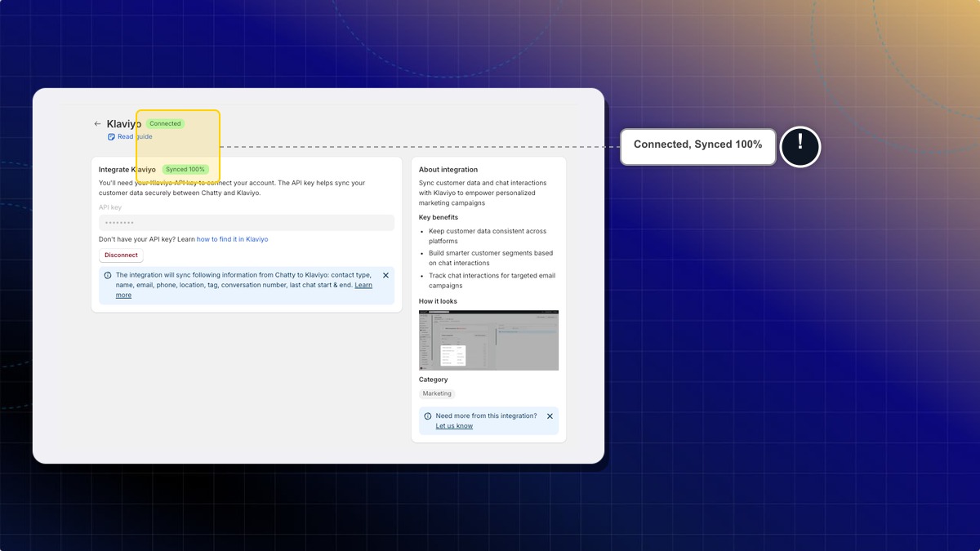Go back using the arrow beside Klaviyo
Viewport: 980px width, 551px height.
(97, 124)
